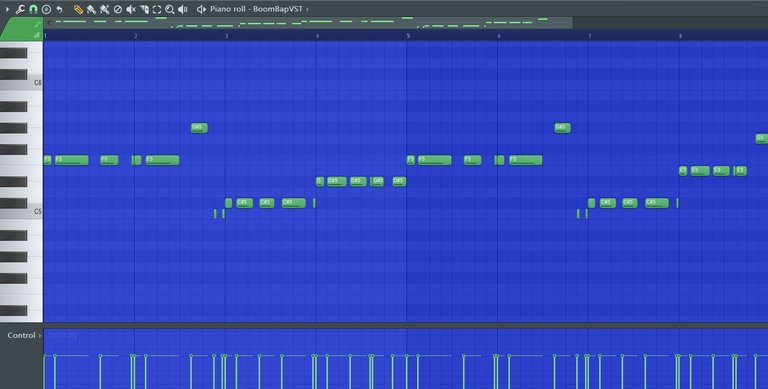Select the Draw pencil tool
Image resolution: width=768 pixels, height=389 pixels.
click(x=78, y=9)
